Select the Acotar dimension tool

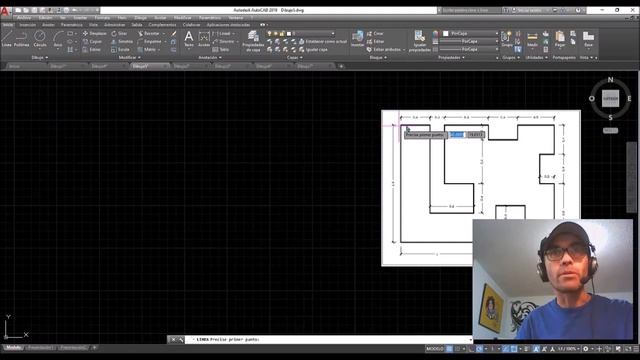tap(204, 39)
